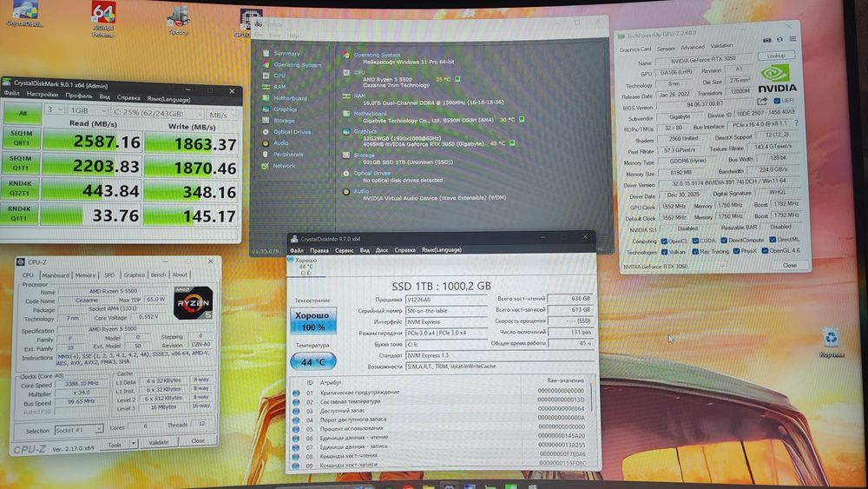
Task: Toggle the OpenCL checkbox in GPU-Z
Action: click(664, 241)
